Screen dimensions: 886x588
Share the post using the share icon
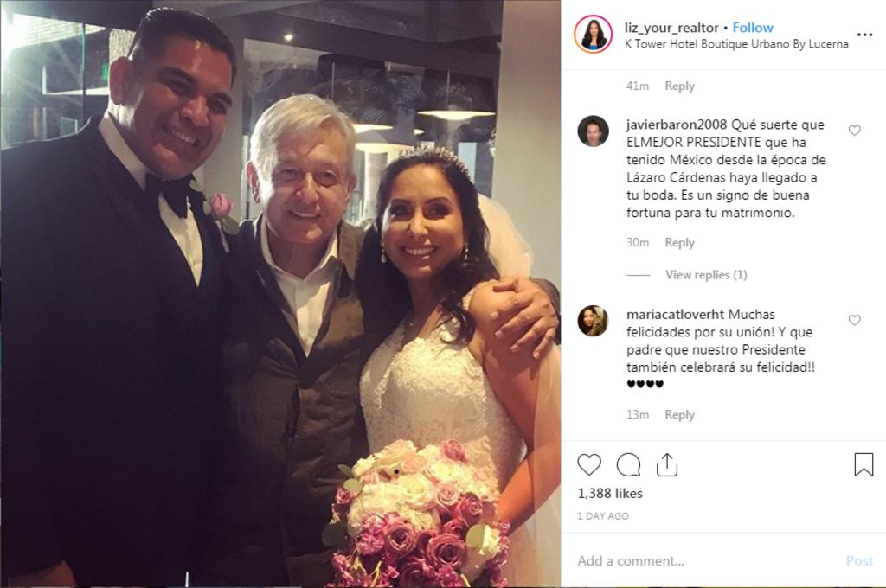point(667,464)
